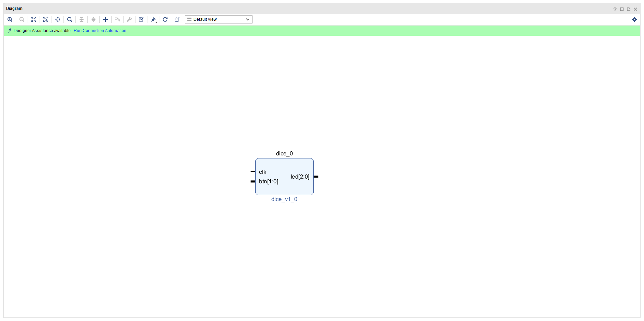Select the clk port label

[262, 172]
